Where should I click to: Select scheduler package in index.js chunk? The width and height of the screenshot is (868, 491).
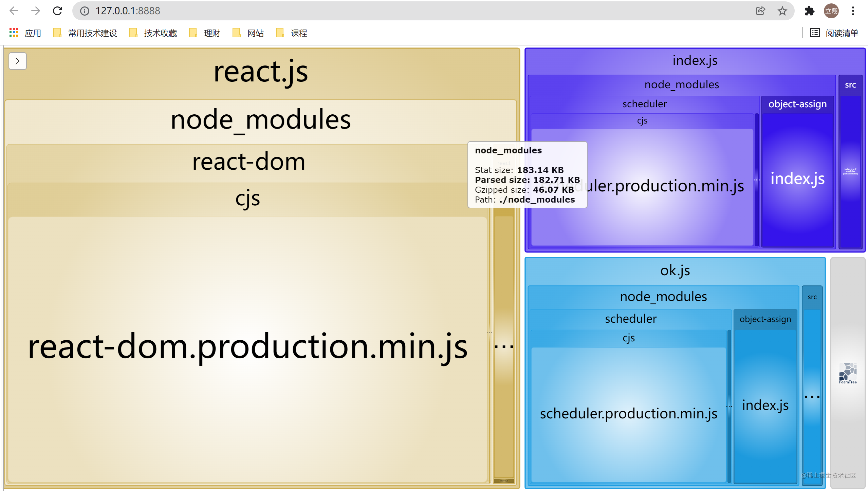(644, 104)
